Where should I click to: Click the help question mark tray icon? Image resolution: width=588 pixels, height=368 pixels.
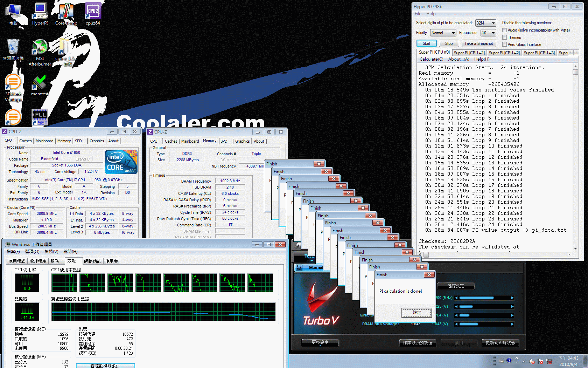[509, 361]
